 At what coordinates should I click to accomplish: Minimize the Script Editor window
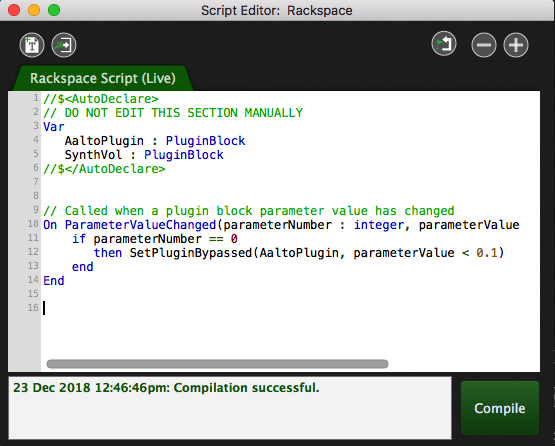pyautogui.click(x=34, y=10)
